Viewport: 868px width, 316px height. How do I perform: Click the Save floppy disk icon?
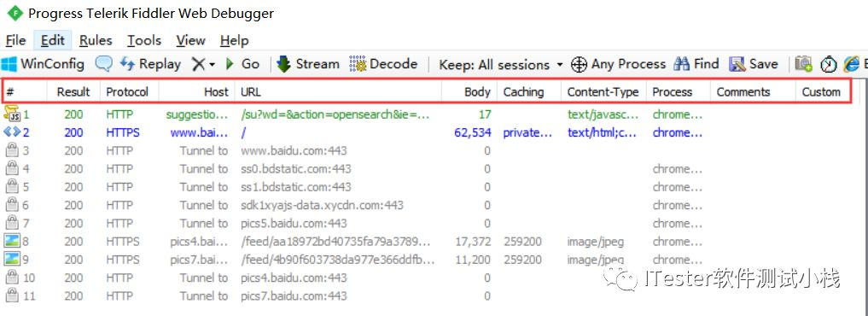pyautogui.click(x=737, y=64)
